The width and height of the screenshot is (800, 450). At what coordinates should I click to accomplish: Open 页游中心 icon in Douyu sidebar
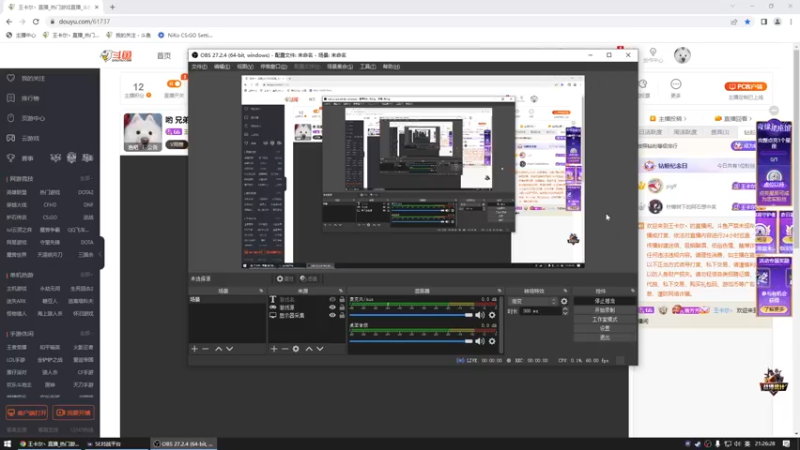(x=11, y=118)
